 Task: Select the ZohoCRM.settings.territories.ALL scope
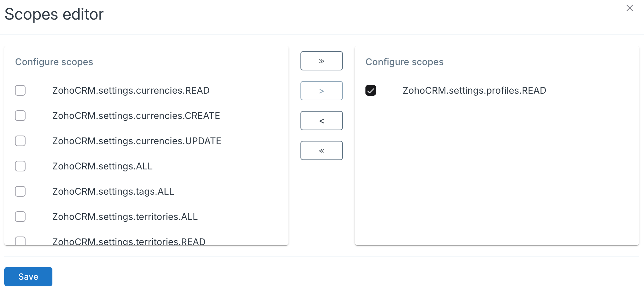point(20,217)
